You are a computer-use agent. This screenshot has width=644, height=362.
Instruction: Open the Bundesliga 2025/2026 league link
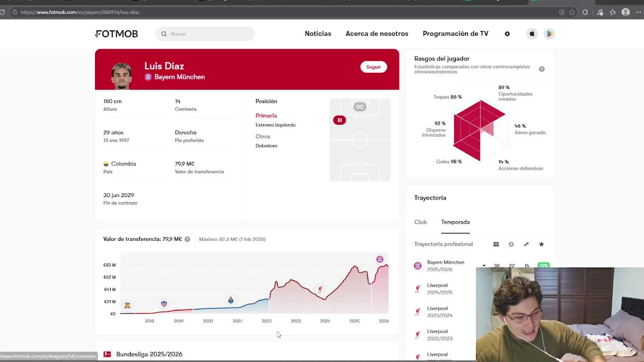[149, 354]
